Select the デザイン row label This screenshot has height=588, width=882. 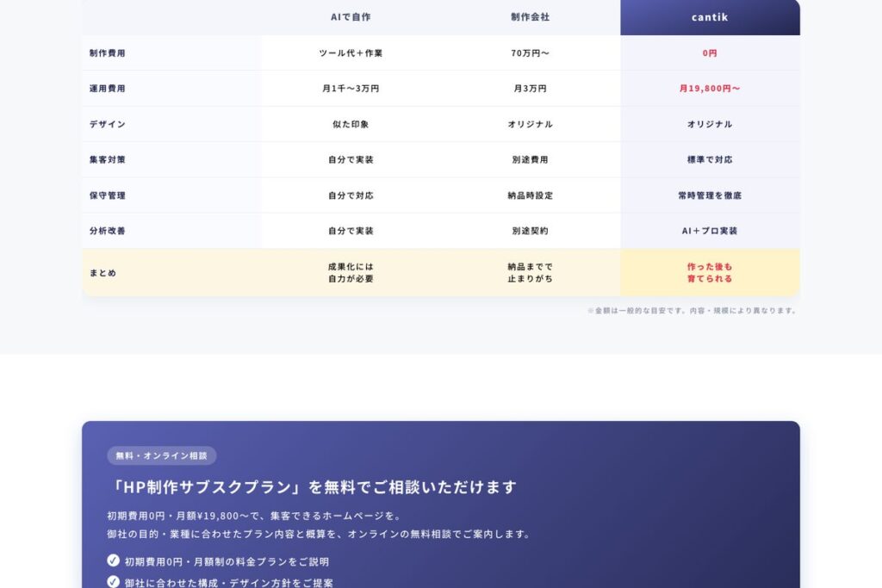tap(108, 124)
